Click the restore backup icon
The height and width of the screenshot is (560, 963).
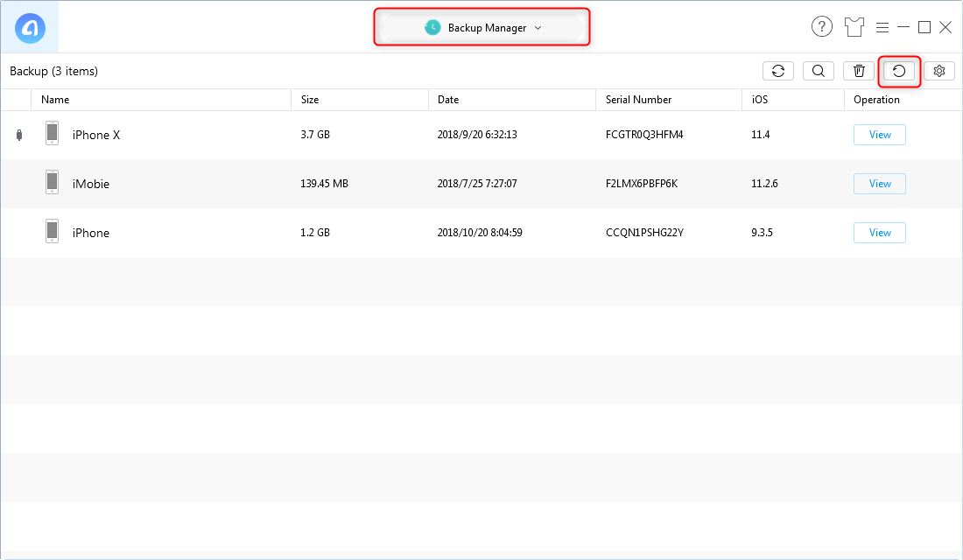coord(899,71)
